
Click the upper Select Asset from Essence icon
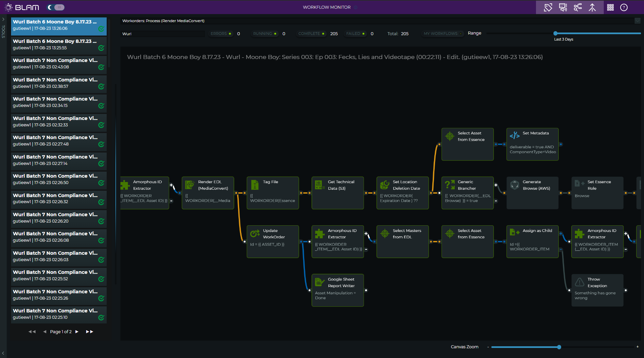pyautogui.click(x=450, y=136)
